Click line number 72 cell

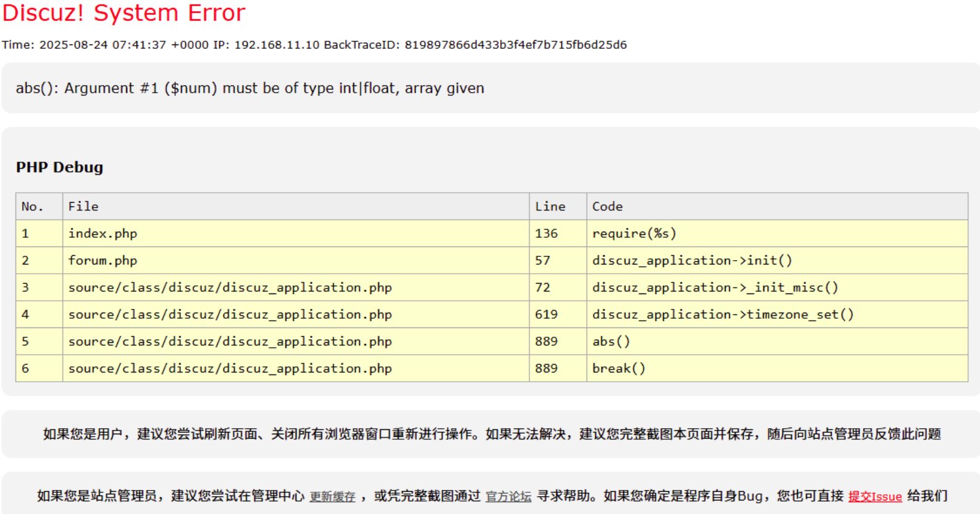[x=558, y=287]
